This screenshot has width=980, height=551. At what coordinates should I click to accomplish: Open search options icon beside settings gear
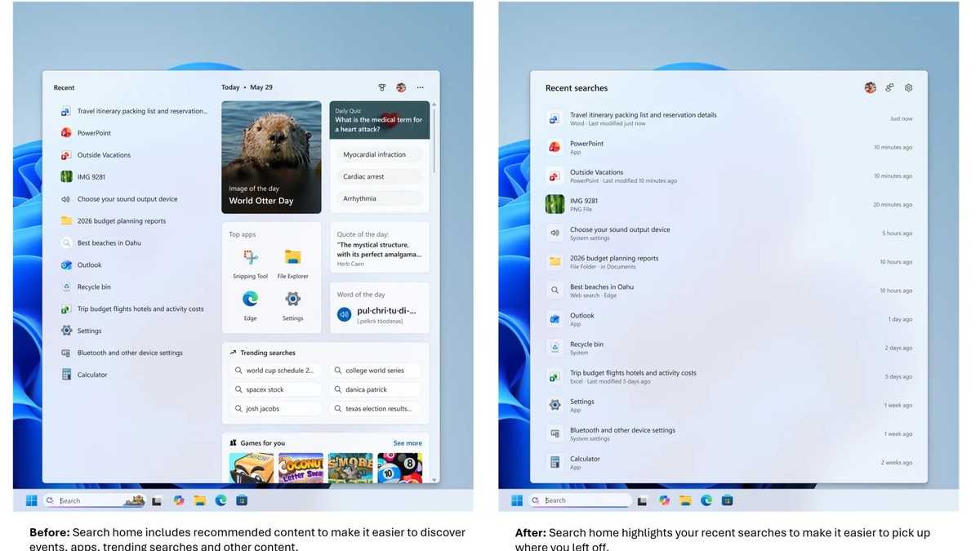890,87
